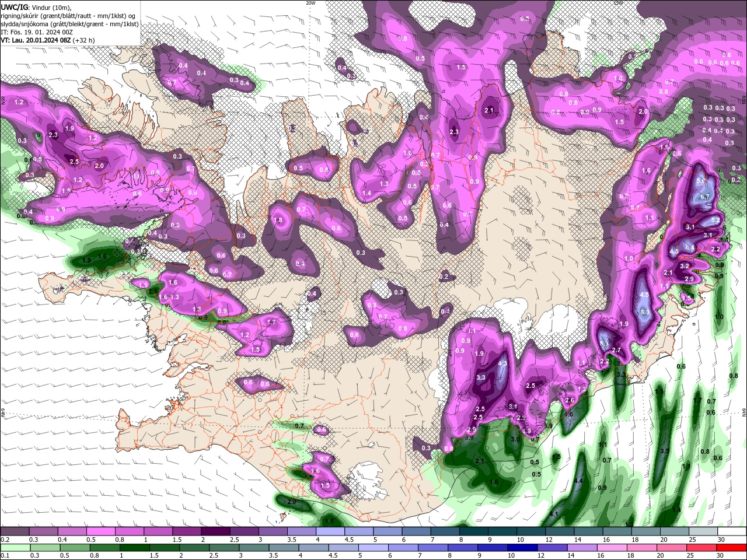
Task: Click the '15W' longitude label
Action: (x=618, y=3)
